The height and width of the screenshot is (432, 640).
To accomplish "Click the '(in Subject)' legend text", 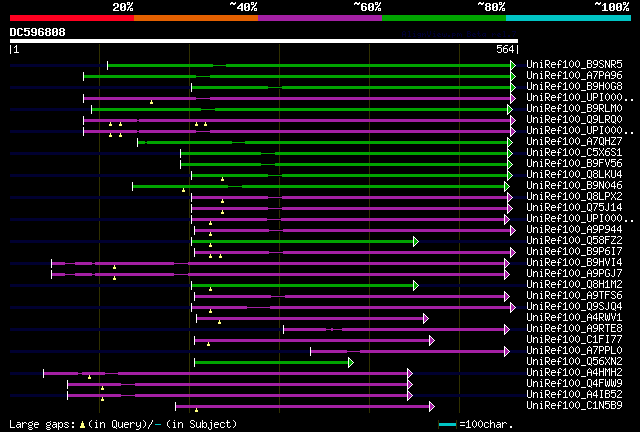I will [202, 425].
